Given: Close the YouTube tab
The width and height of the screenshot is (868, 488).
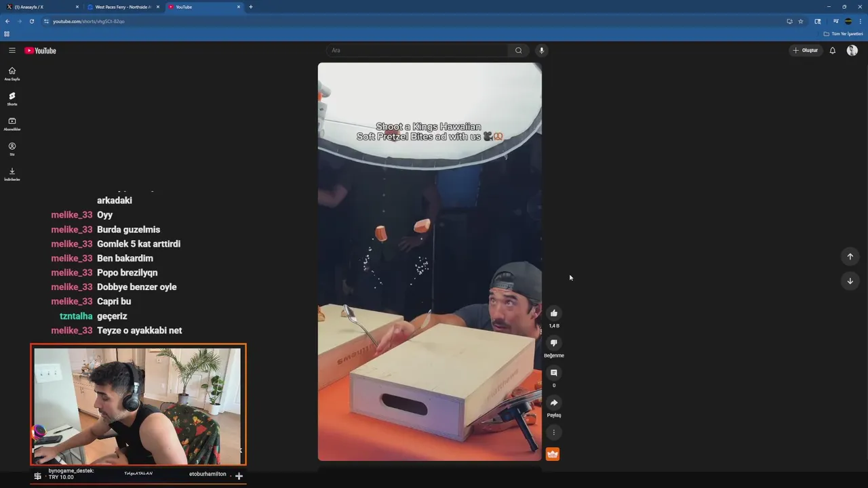Looking at the screenshot, I should (x=239, y=7).
